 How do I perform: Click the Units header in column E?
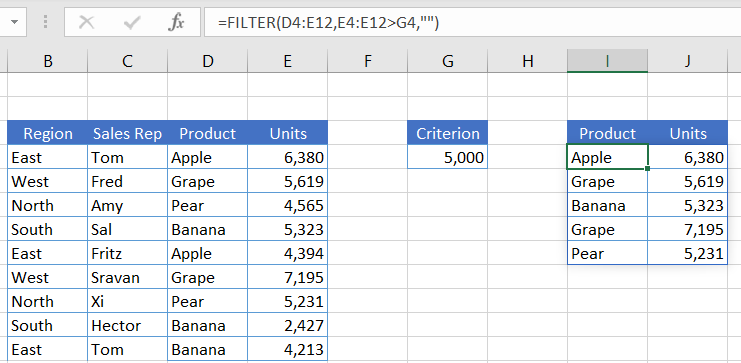[287, 133]
